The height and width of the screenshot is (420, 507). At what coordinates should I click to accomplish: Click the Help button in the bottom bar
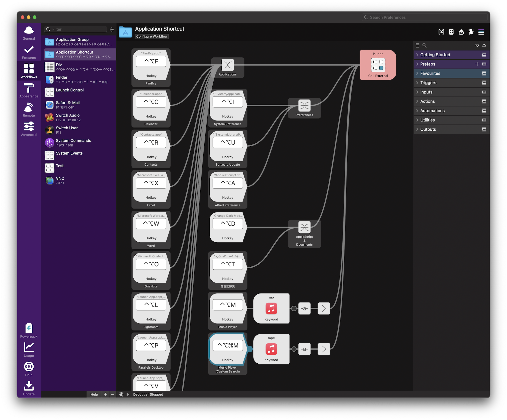point(94,394)
